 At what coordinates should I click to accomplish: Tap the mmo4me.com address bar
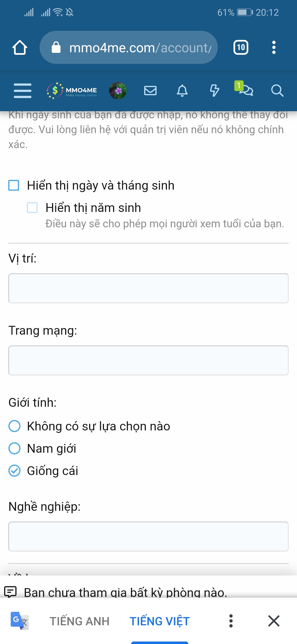tap(129, 48)
